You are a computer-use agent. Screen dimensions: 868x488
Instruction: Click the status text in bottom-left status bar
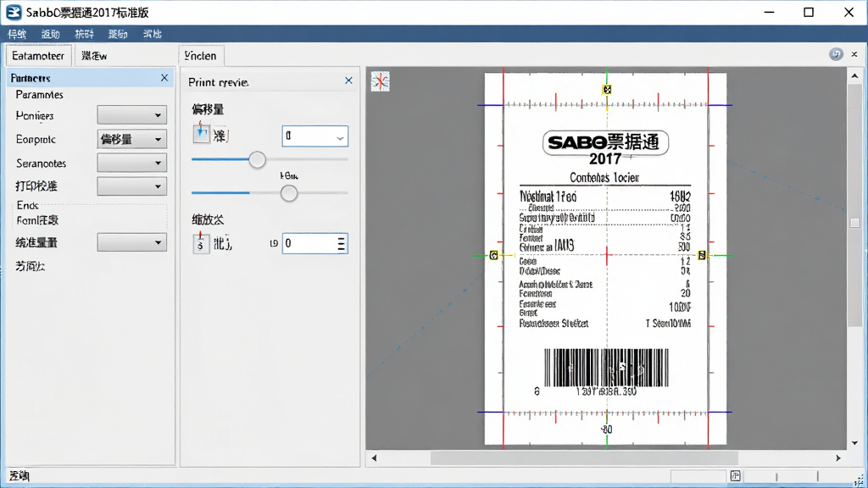tap(20, 476)
